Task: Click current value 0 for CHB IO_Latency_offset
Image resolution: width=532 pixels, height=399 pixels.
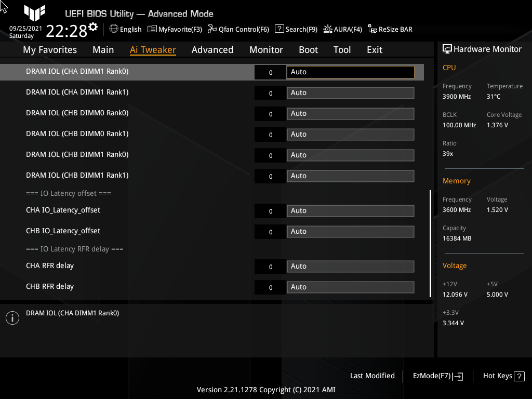Action: pos(270,232)
